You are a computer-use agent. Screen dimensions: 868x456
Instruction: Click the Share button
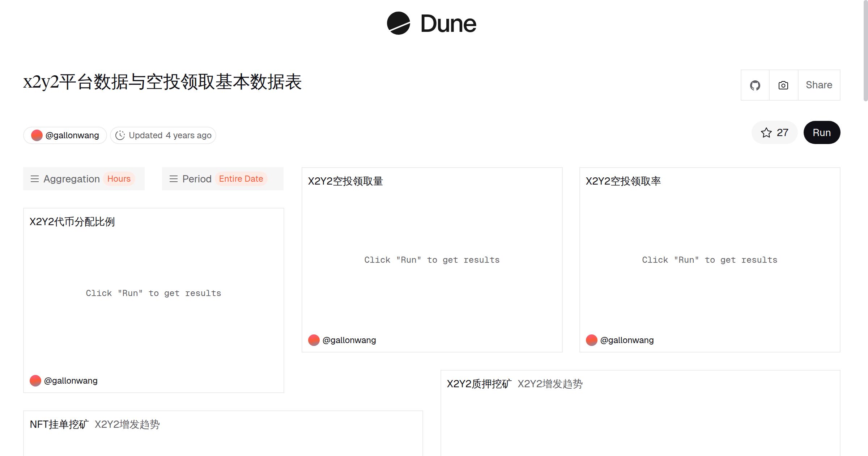tap(819, 85)
